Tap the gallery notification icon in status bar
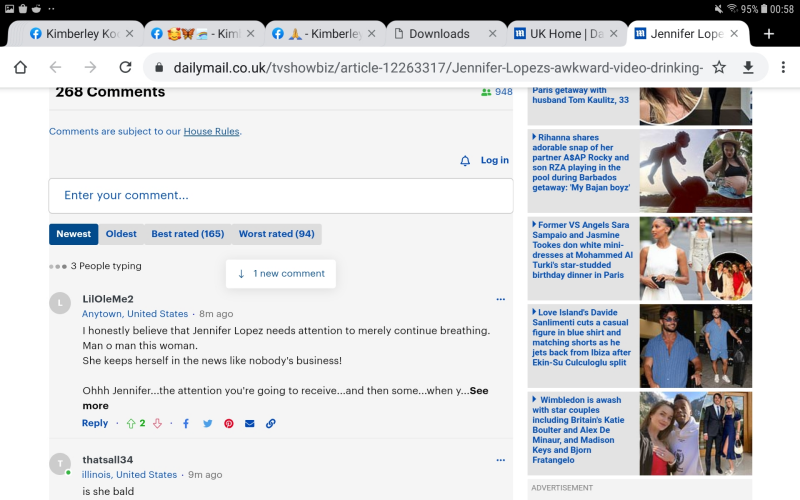The image size is (800, 500). (9, 8)
